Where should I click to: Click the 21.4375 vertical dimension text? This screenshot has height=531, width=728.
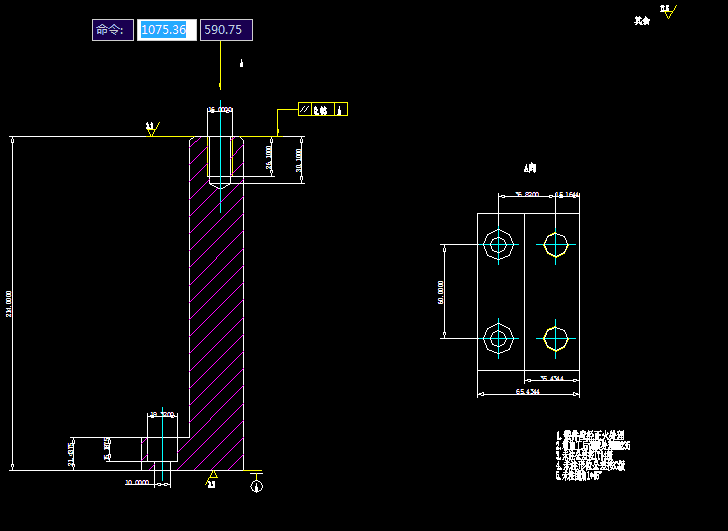[71, 454]
